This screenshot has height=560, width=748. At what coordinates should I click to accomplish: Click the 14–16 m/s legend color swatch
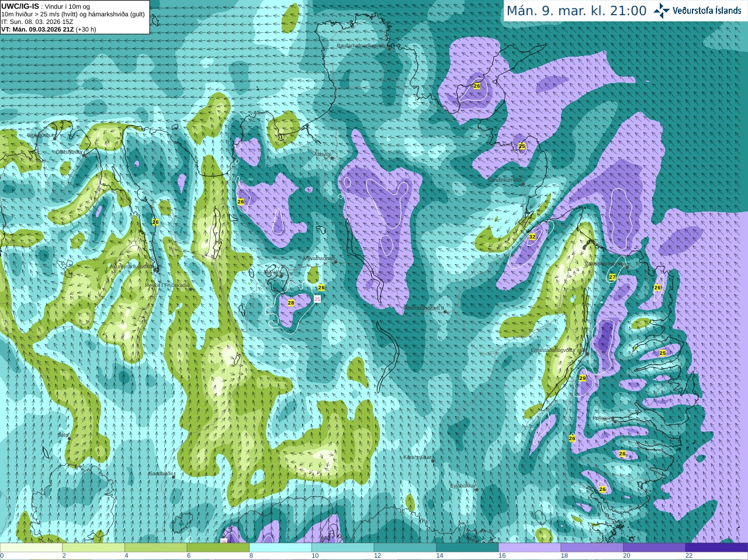pyautogui.click(x=467, y=548)
